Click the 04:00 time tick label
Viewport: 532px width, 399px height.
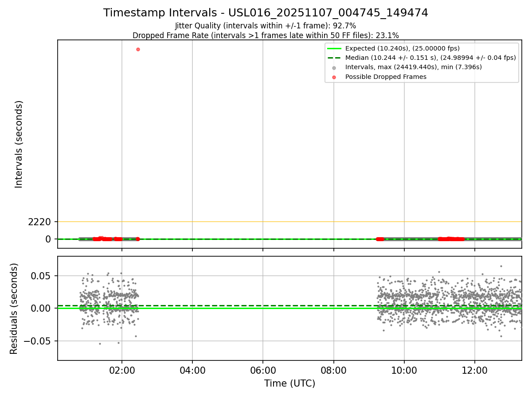(192, 370)
